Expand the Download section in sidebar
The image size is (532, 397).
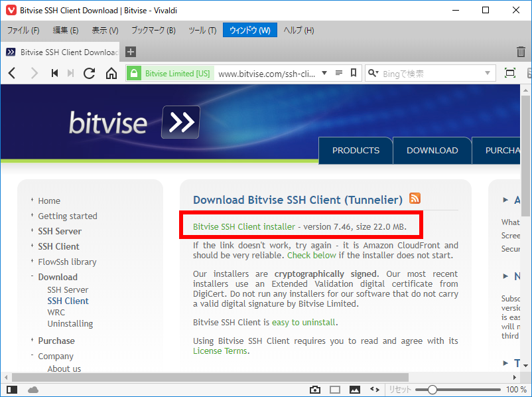pyautogui.click(x=33, y=276)
